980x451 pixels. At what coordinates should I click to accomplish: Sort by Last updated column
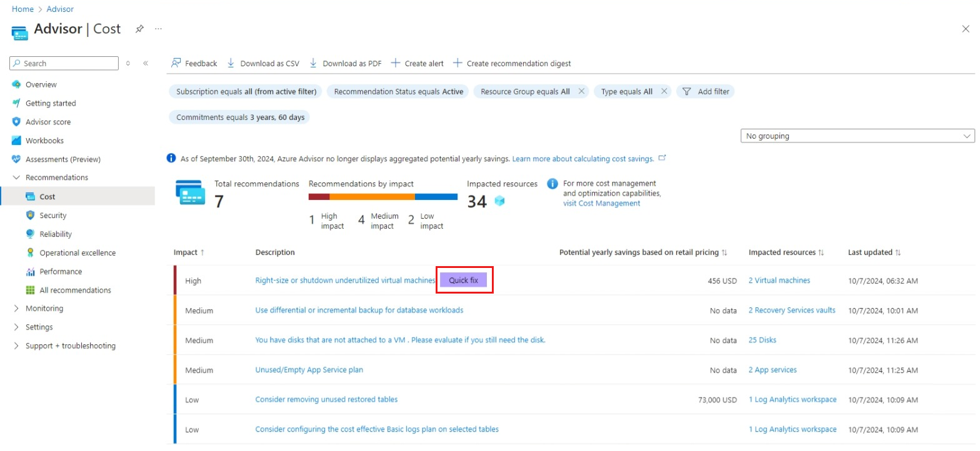[x=874, y=252]
